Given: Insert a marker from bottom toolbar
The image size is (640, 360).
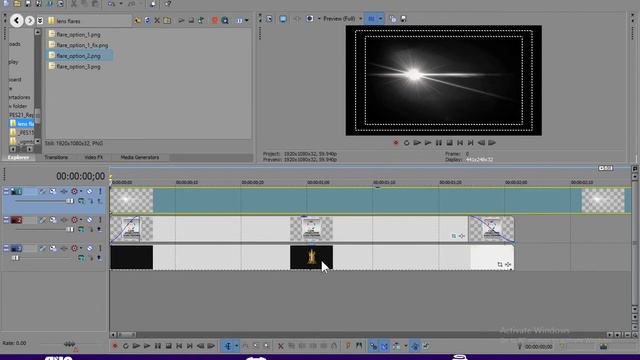Looking at the screenshot, I should 348,346.
